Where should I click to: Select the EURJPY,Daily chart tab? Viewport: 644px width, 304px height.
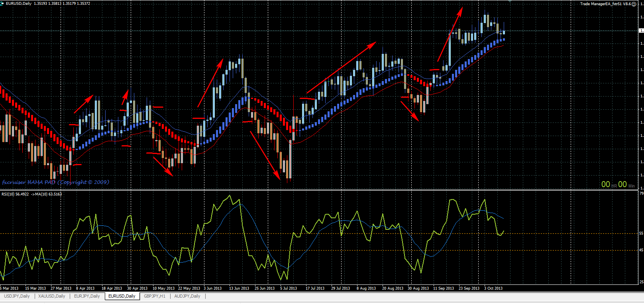click(x=87, y=296)
